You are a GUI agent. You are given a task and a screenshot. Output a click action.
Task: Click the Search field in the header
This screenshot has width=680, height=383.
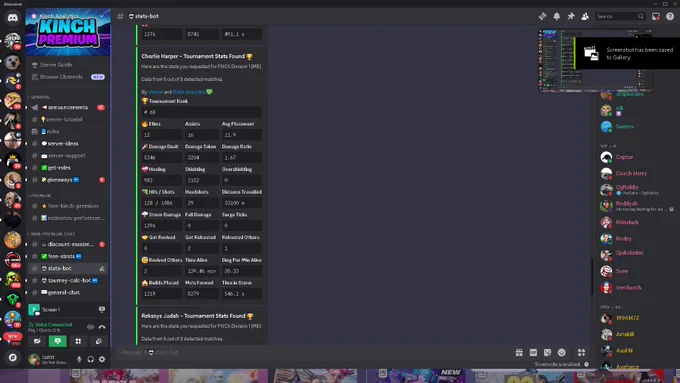[x=620, y=16]
